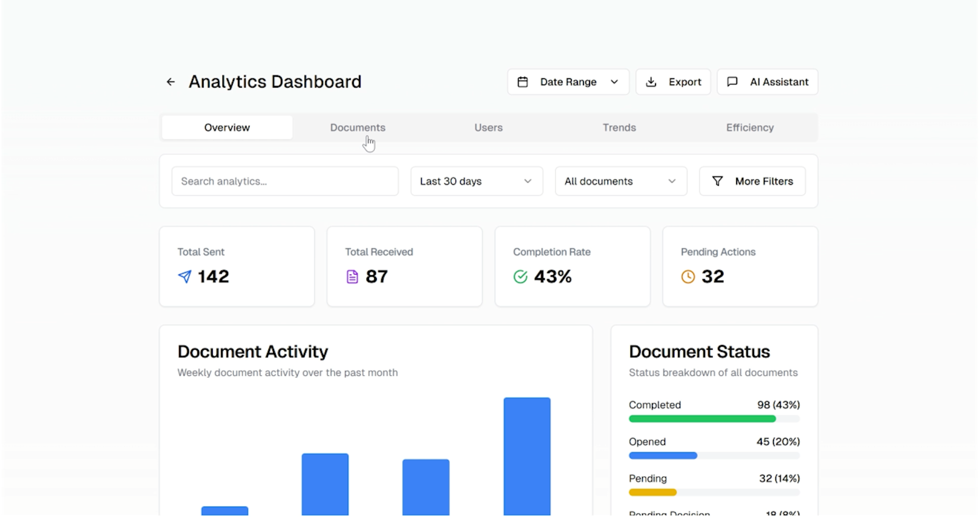Click the Export button label
This screenshot has width=980, height=517.
point(685,82)
